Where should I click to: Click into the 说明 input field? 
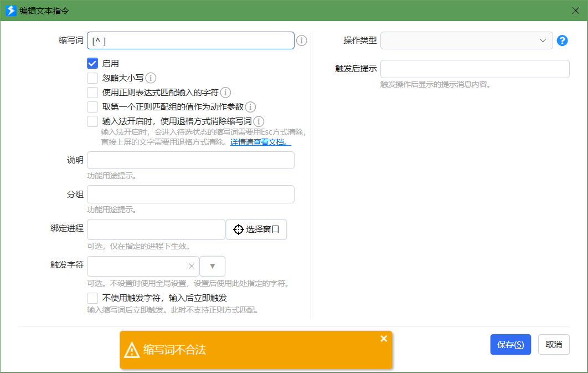(x=190, y=160)
